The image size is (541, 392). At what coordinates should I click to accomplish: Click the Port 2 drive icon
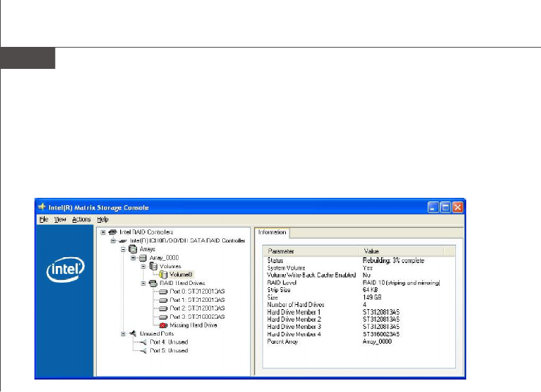coord(163,308)
